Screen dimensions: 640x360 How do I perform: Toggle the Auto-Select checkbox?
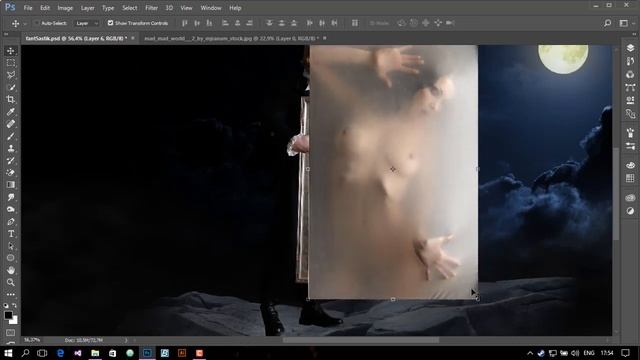pyautogui.click(x=37, y=23)
